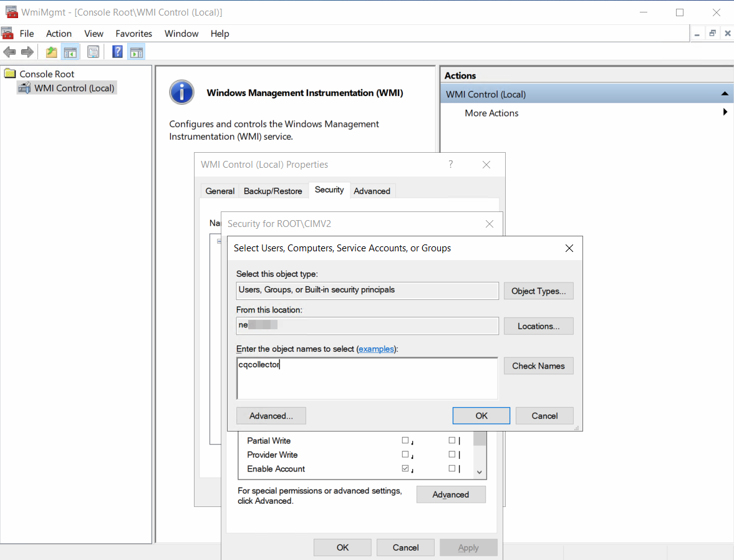
Task: Click the permissions list scroll-down arrow
Action: point(480,472)
